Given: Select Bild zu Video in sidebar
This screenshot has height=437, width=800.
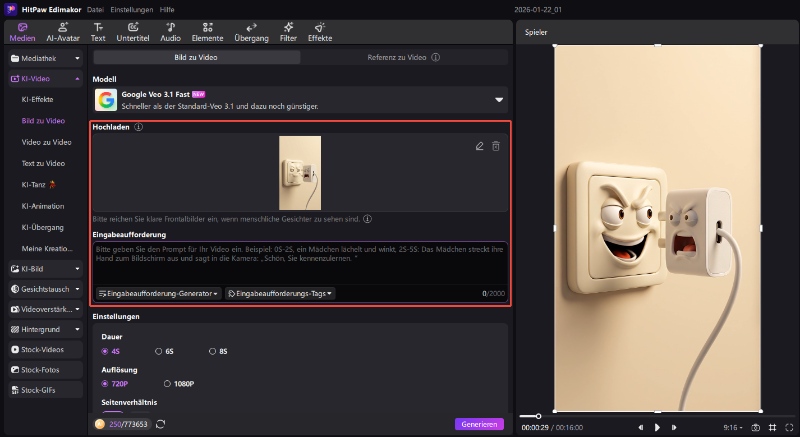Looking at the screenshot, I should [43, 121].
